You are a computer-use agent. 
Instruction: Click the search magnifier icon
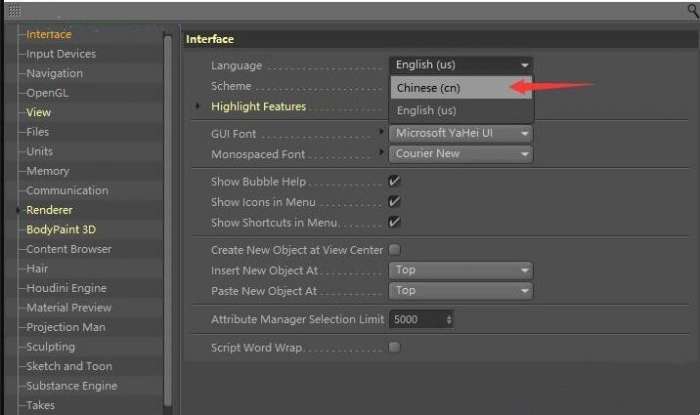pos(693,11)
